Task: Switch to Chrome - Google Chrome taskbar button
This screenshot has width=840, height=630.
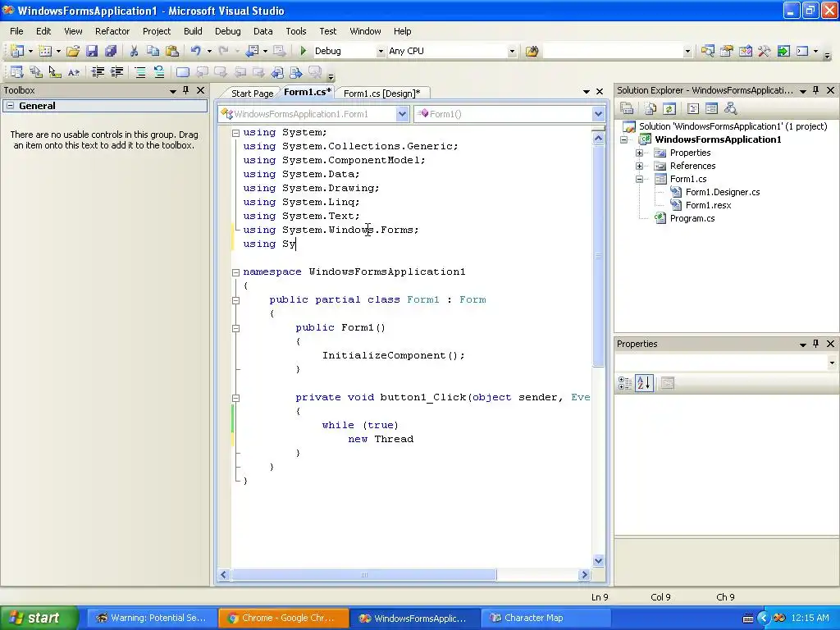Action: pyautogui.click(x=283, y=618)
